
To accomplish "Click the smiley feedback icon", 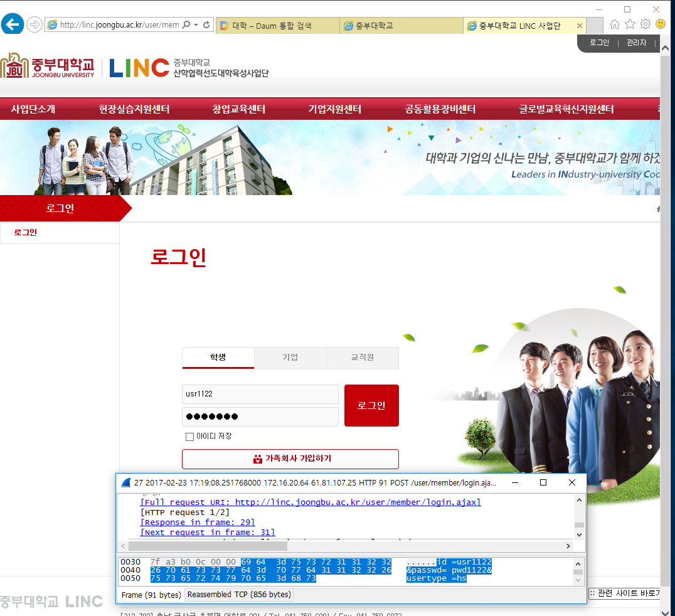I will tap(661, 24).
